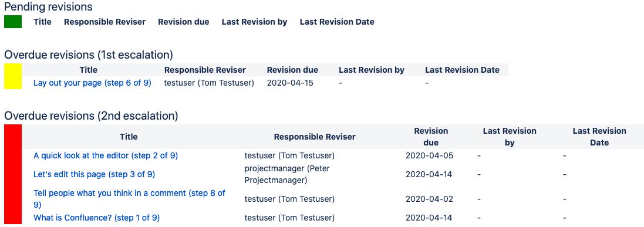Select the 2020-04-02 revision due date

point(429,199)
